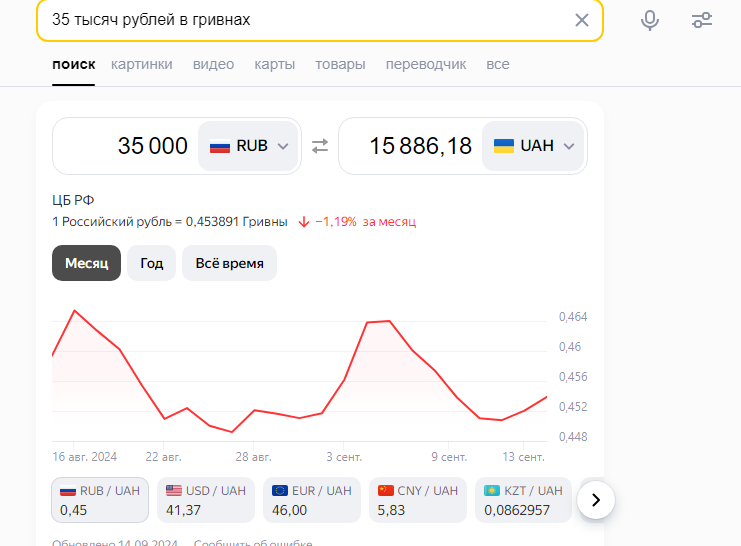Click the '16 авг. 2024' axis label
Image resolution: width=741 pixels, height=546 pixels.
pos(85,457)
